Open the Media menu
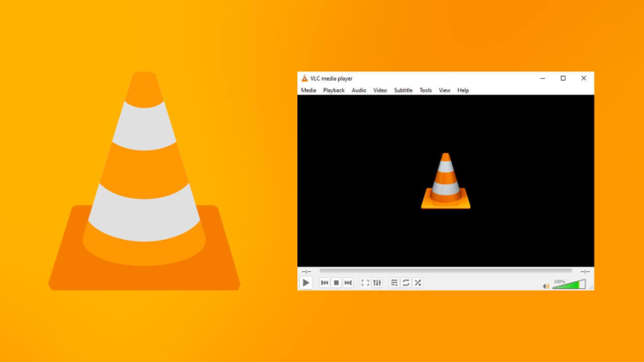644x362 pixels. (308, 90)
